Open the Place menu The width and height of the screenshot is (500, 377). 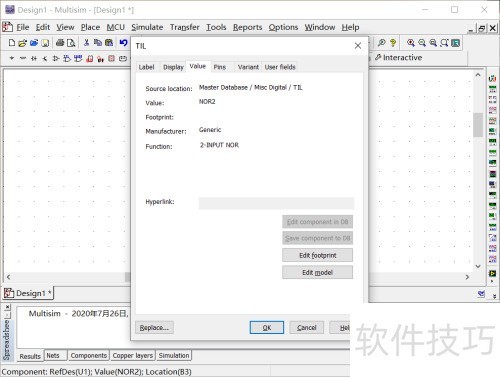tap(90, 27)
